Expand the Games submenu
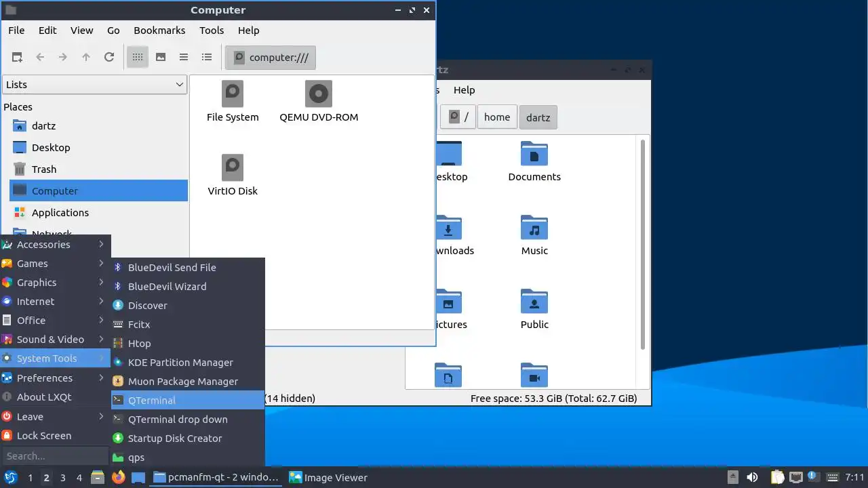Screen dimensions: 868x488 55,264
